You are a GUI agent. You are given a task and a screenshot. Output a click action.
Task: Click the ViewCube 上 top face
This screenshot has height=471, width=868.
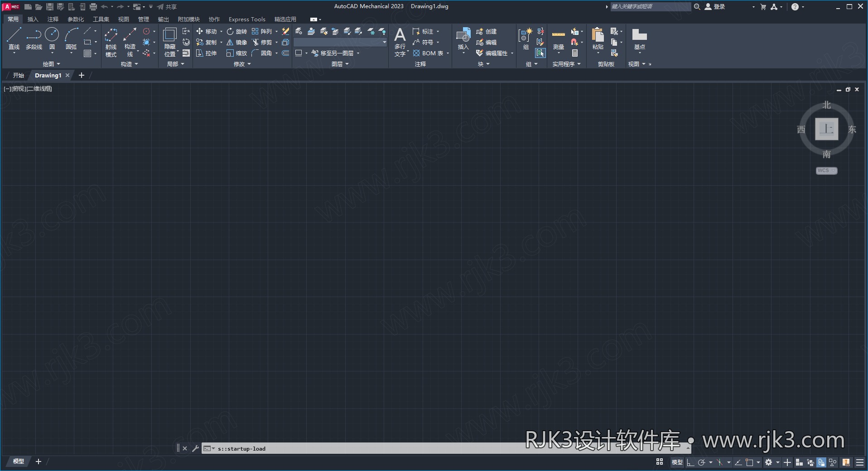(827, 129)
